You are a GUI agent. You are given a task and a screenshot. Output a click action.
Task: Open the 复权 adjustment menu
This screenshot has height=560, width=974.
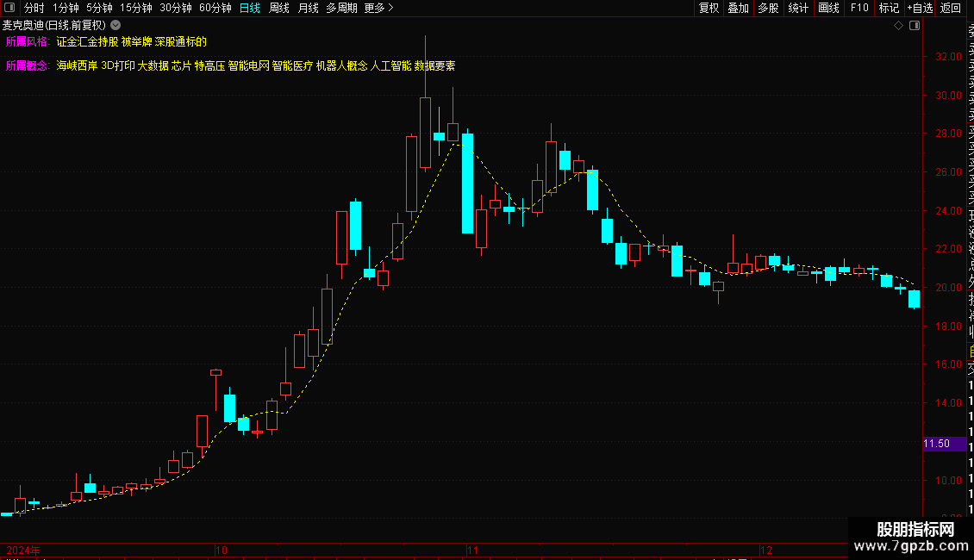(709, 8)
